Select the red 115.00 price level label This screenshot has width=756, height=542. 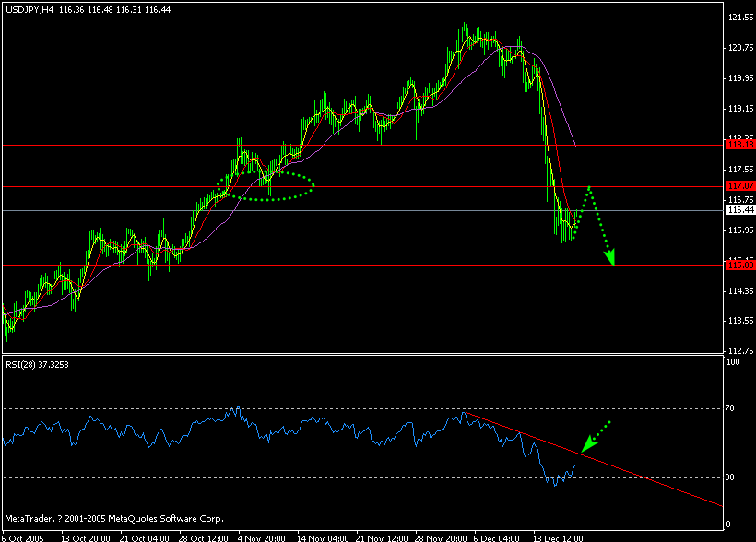tap(740, 265)
